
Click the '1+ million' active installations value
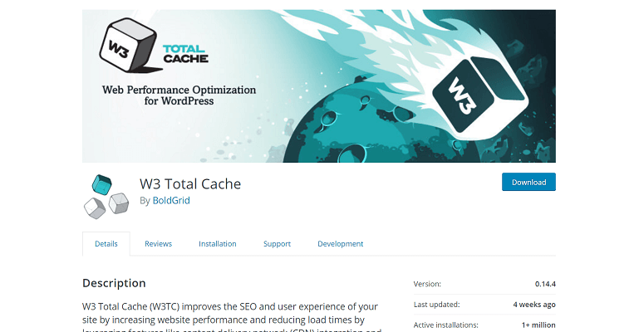click(538, 325)
